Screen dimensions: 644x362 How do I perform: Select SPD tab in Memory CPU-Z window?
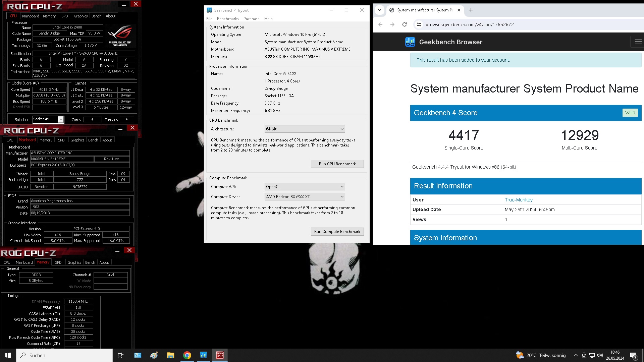tap(58, 262)
